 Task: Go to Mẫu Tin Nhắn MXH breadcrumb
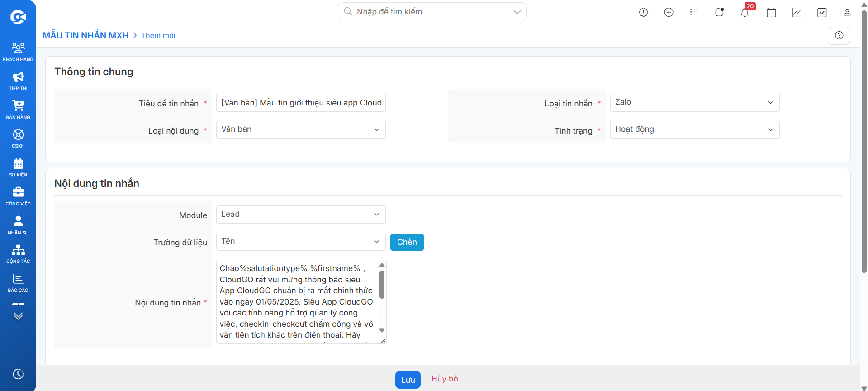(x=85, y=35)
